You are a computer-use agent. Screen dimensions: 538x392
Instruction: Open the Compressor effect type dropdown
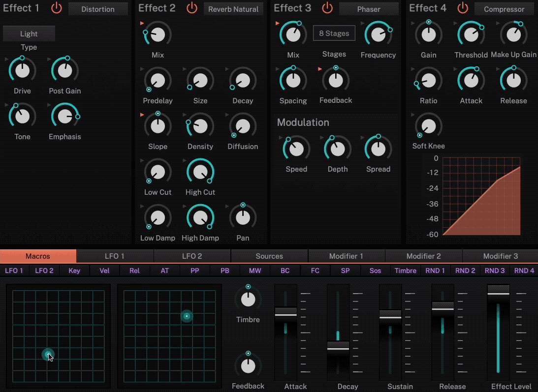(504, 9)
